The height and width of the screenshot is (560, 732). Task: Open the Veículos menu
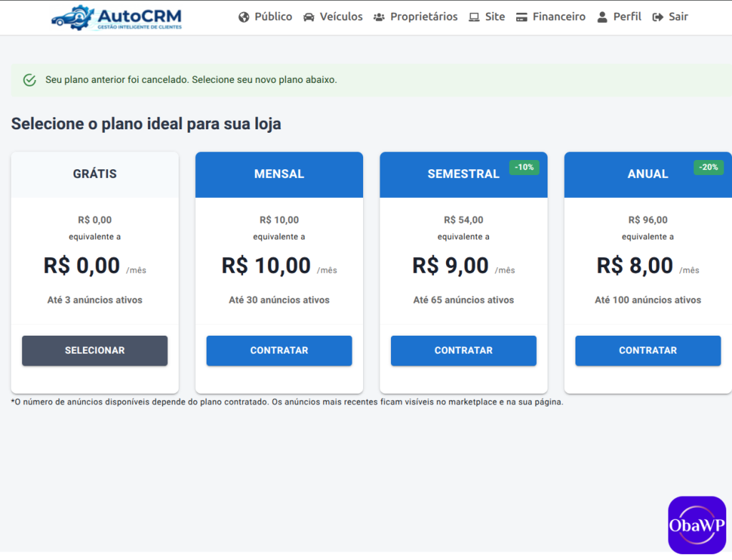333,17
